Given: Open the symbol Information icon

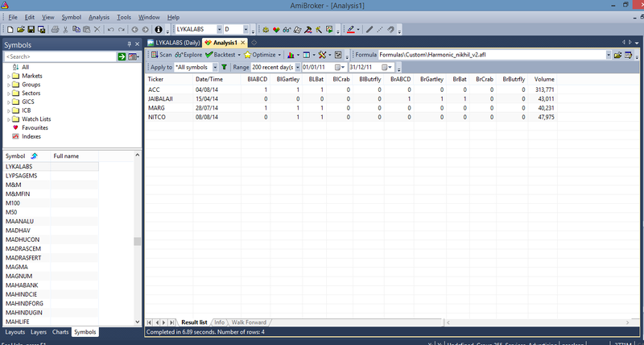Looking at the screenshot, I should tap(159, 29).
